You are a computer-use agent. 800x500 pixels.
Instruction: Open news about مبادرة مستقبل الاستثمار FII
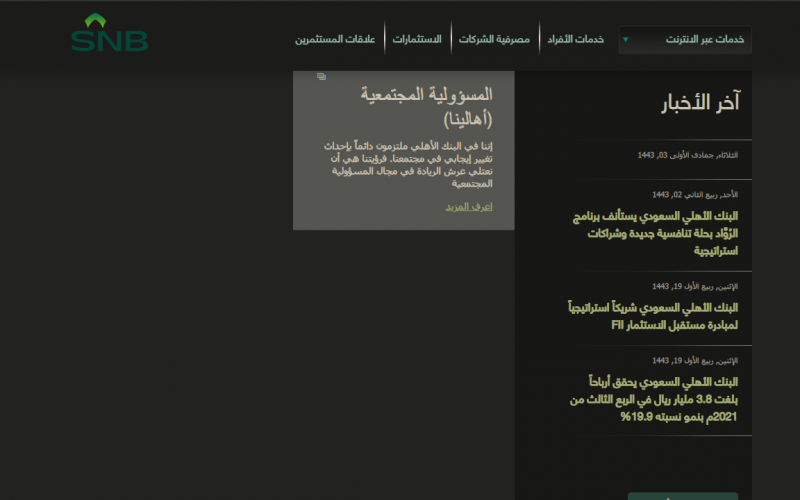[x=653, y=316]
